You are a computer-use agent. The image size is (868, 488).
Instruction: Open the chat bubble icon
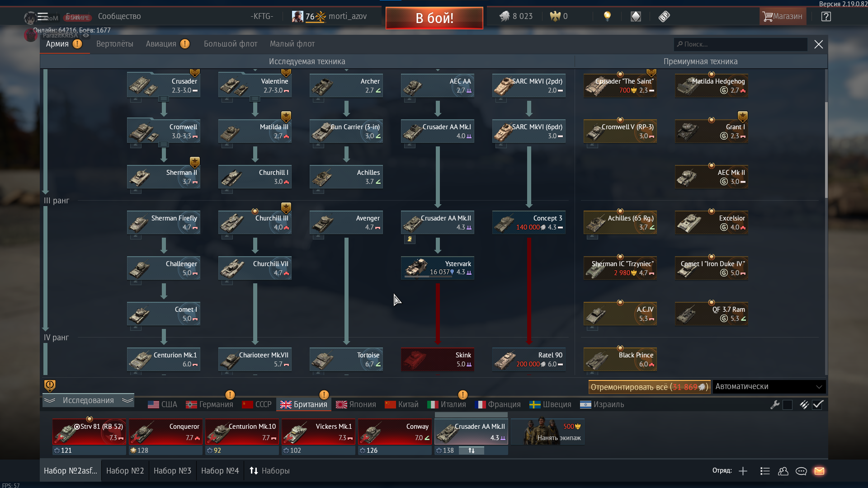801,471
